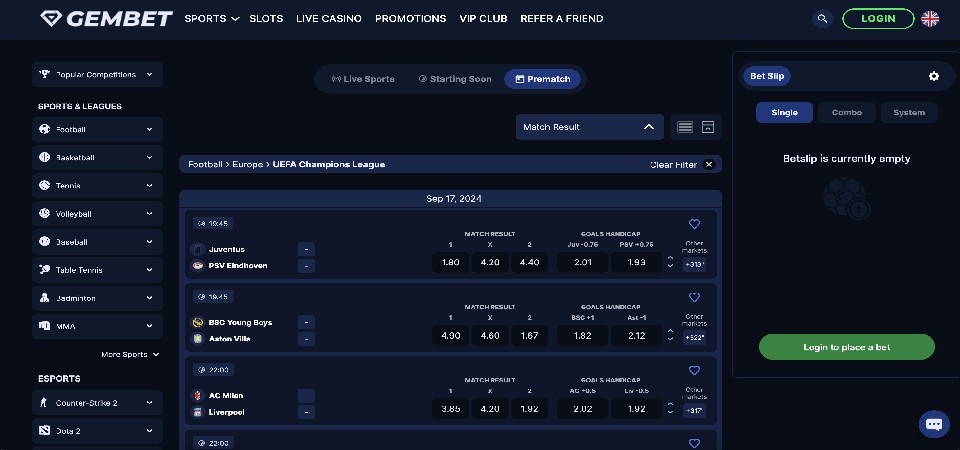Favorite the Juventus vs PSV match
Image resolution: width=960 pixels, height=450 pixels.
[x=694, y=224]
